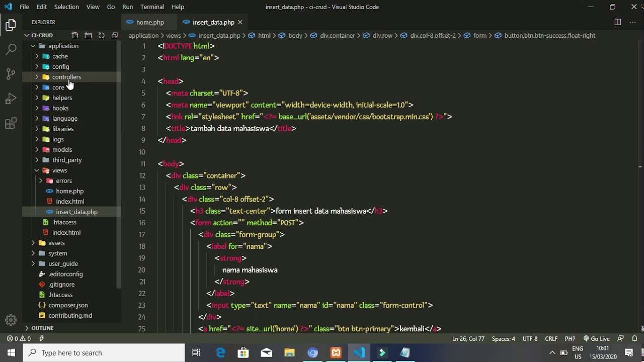Open the Terminal menu
Image resolution: width=644 pixels, height=362 pixels.
click(152, 7)
